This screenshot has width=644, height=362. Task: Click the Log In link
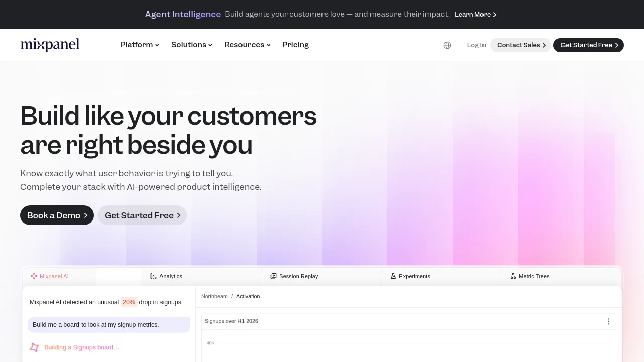(x=476, y=45)
